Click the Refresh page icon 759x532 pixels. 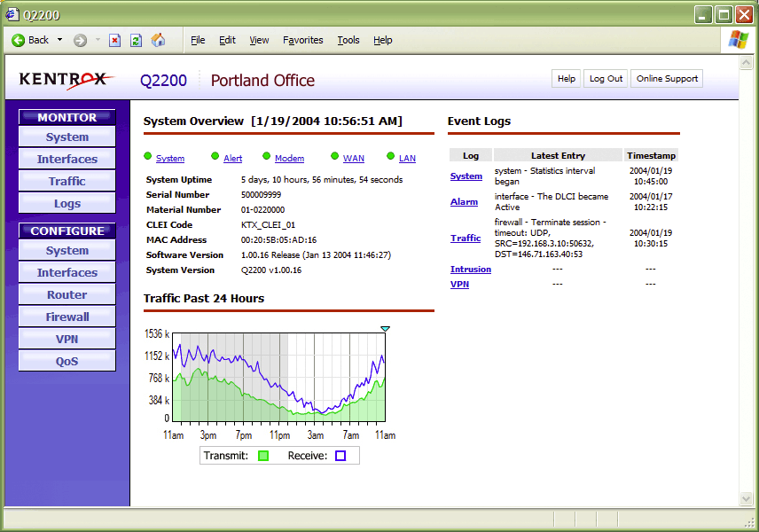point(136,40)
